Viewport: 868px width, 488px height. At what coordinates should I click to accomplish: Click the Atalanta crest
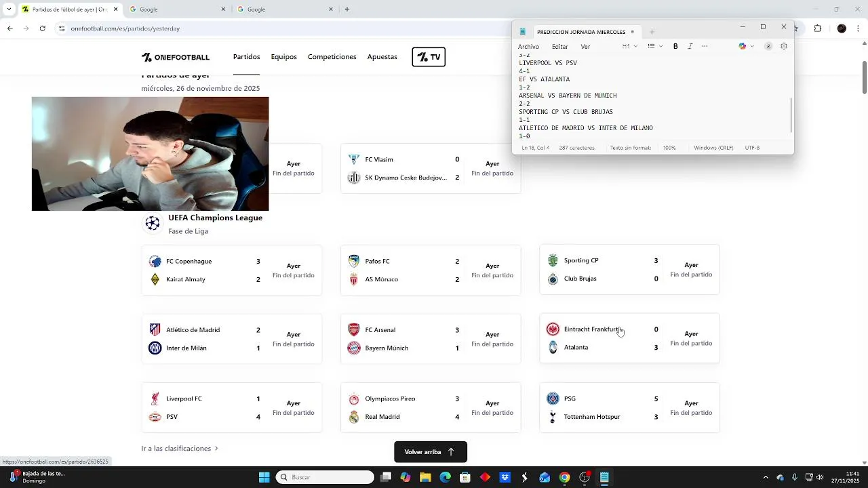point(553,348)
